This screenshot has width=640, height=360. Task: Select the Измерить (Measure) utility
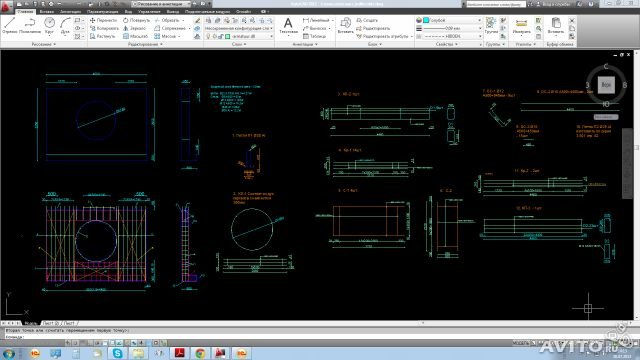522,26
